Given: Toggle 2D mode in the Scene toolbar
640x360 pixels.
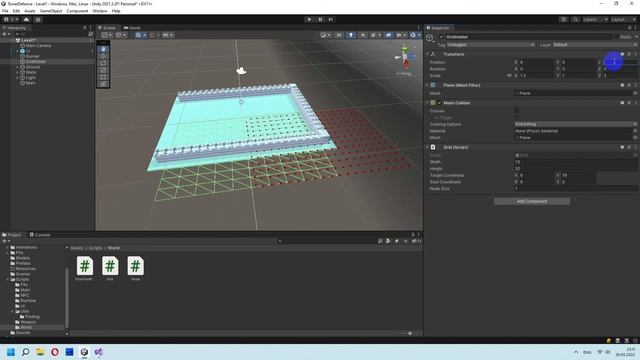Looking at the screenshot, I should coord(339,35).
